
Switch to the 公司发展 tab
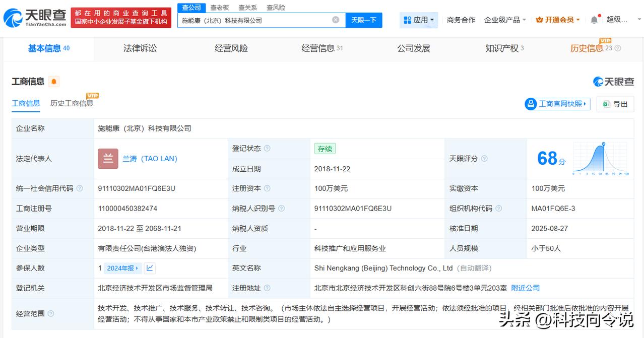coord(414,48)
